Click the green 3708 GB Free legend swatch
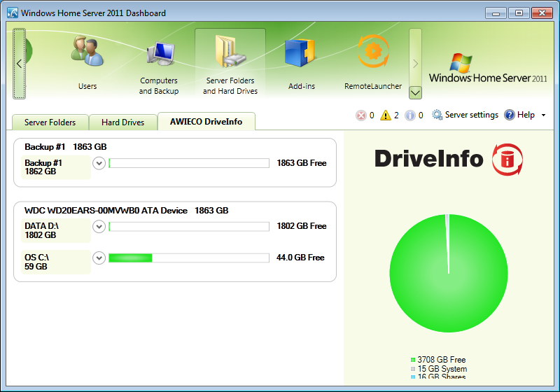560x392 pixels. (x=413, y=360)
